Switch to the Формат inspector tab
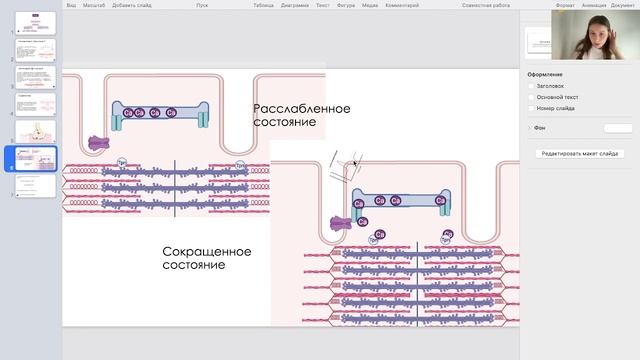The width and height of the screenshot is (640, 360). coord(565,5)
